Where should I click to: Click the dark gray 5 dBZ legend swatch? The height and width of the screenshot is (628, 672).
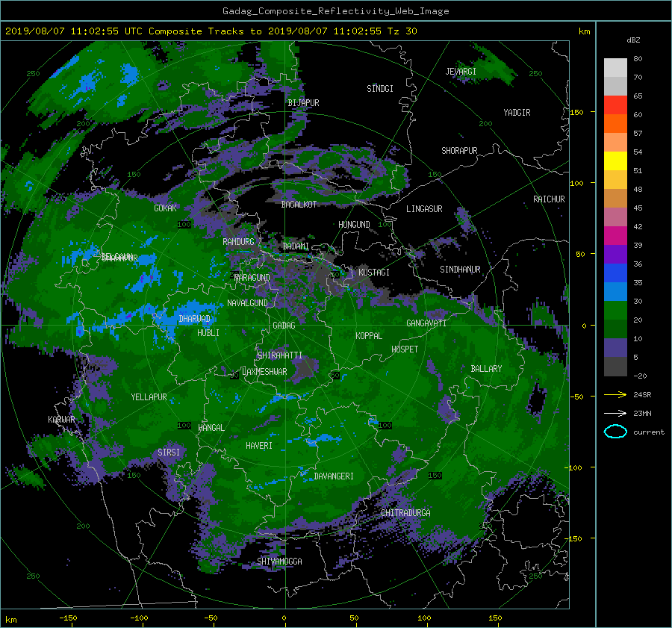point(615,367)
